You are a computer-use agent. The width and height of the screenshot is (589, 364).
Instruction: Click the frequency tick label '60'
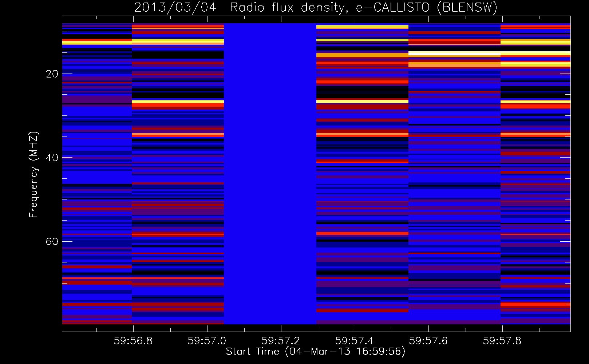52,242
